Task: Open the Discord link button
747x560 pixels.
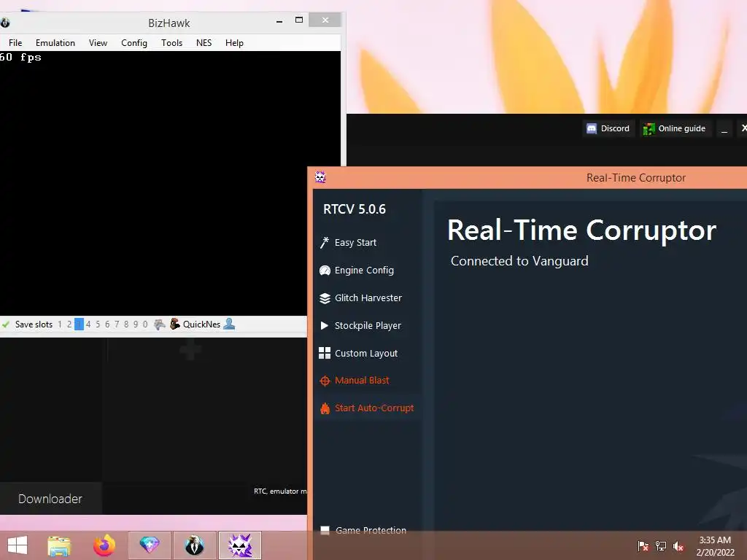Action: 608,128
